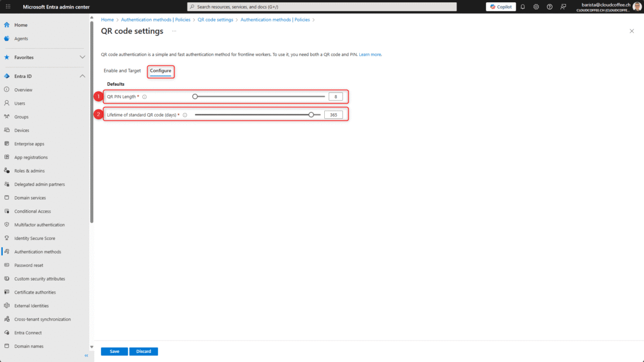Viewport: 644px width, 362px height.
Task: Open the portal settings gear icon
Action: pyautogui.click(x=536, y=7)
